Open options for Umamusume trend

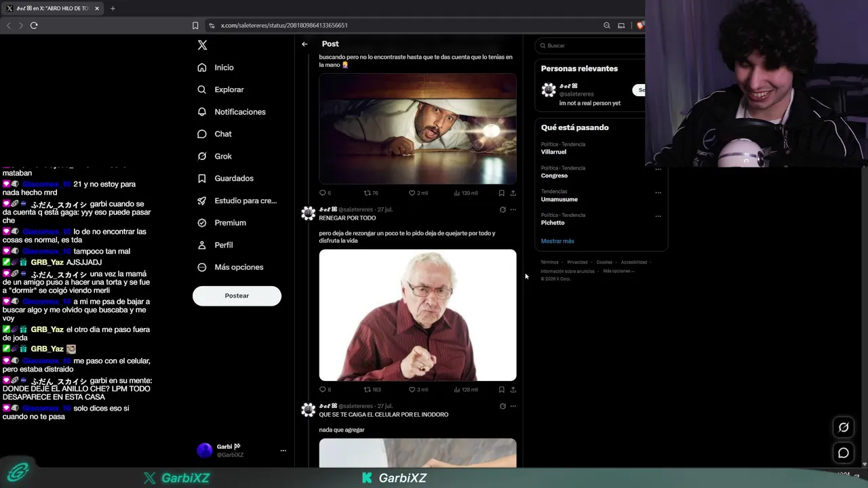pos(658,192)
